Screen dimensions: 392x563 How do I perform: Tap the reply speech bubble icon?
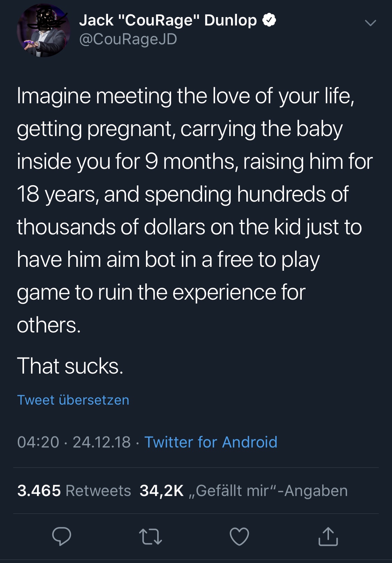62,536
